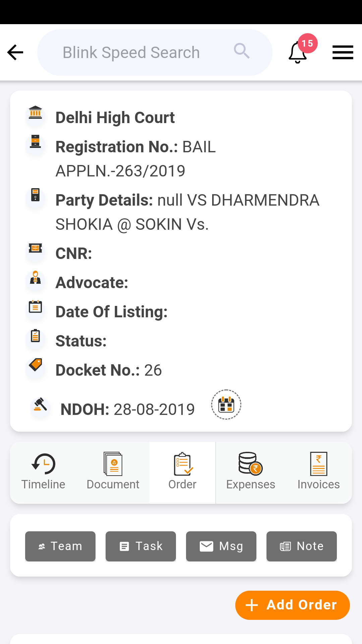The image size is (362, 644).
Task: Select the Order tab
Action: (x=182, y=472)
